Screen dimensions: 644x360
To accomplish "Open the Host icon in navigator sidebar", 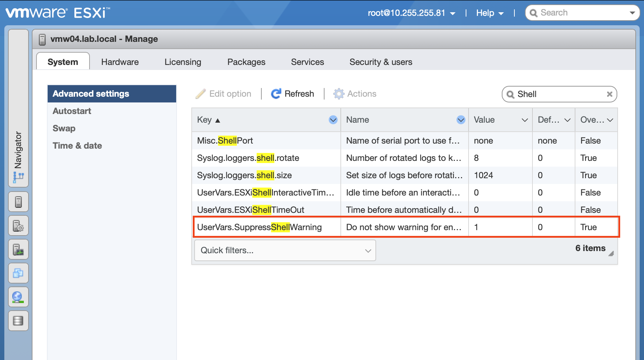I will click(18, 202).
